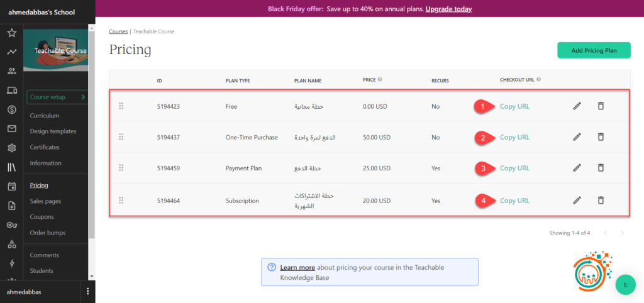The height and width of the screenshot is (303, 644).
Task: Grab the drag handle of Free plan row
Action: click(x=121, y=106)
